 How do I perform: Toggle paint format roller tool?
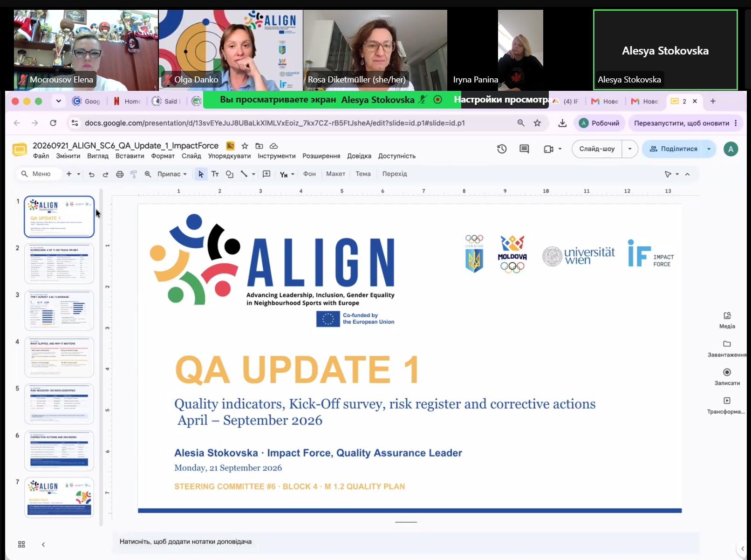point(134,174)
